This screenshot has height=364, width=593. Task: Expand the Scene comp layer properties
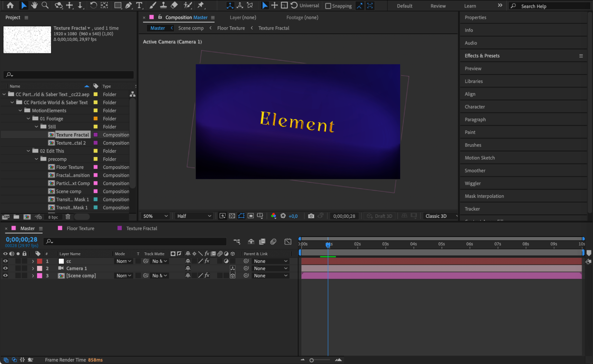click(33, 275)
